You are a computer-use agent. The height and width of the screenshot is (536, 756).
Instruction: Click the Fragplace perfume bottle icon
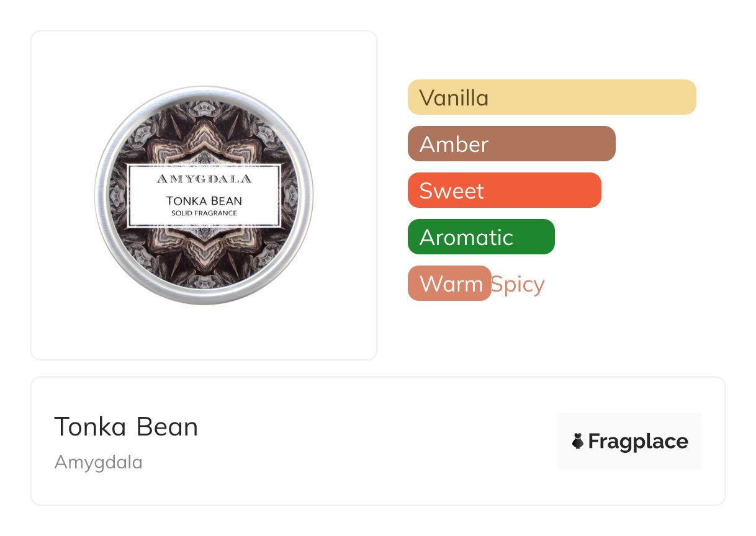578,441
